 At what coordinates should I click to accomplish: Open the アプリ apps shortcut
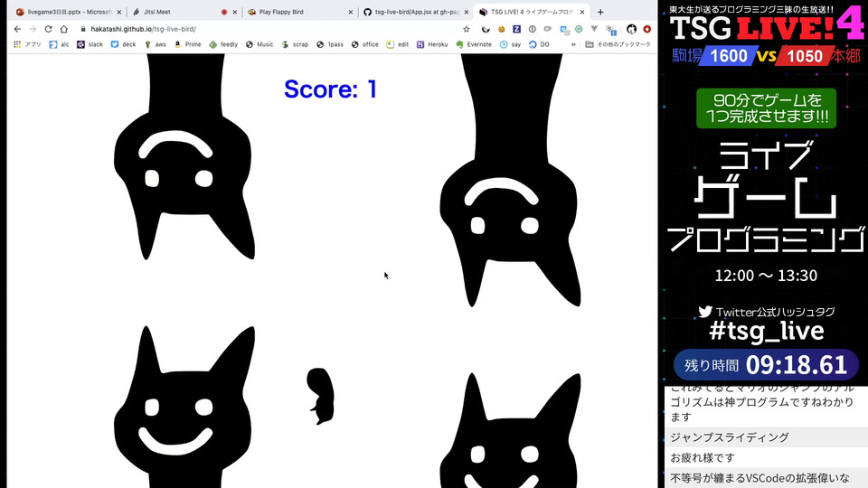pyautogui.click(x=28, y=44)
